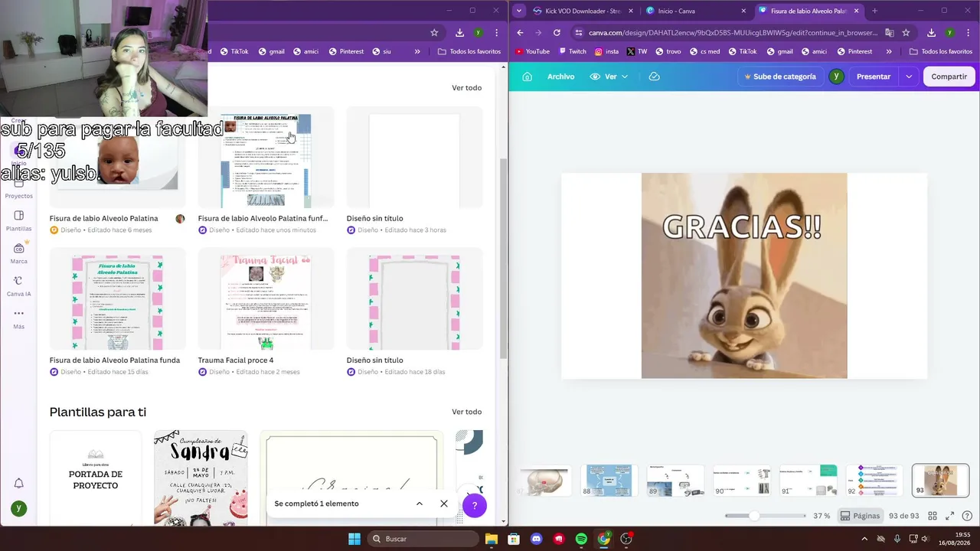Open the editor profile avatar
This screenshot has height=551, width=980.
[836, 77]
